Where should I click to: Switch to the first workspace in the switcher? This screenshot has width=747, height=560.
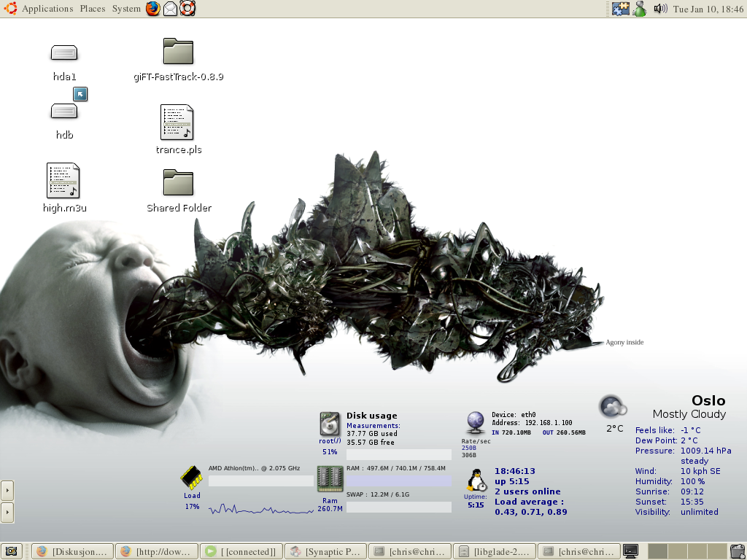click(x=658, y=551)
